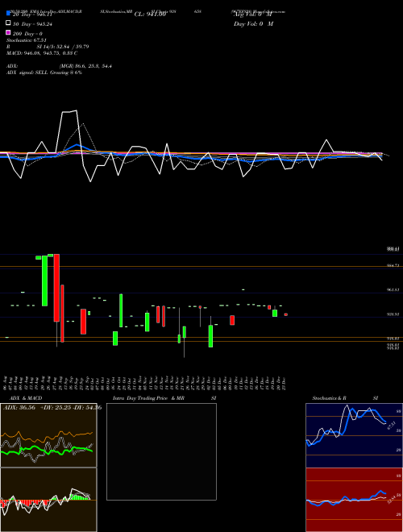Click the 938.93 price axis label
The height and width of the screenshot is (532, 403).
coord(393,314)
